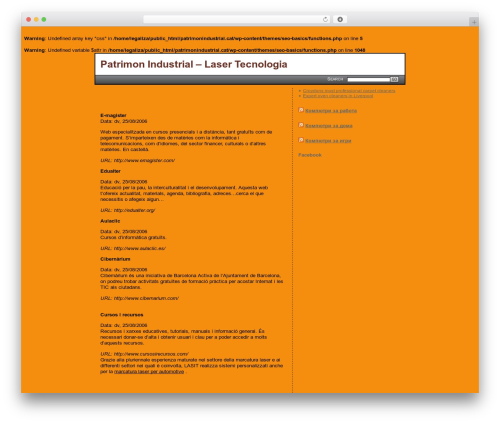
Task: Open the 'Компютри за игри' link
Action: (x=328, y=141)
